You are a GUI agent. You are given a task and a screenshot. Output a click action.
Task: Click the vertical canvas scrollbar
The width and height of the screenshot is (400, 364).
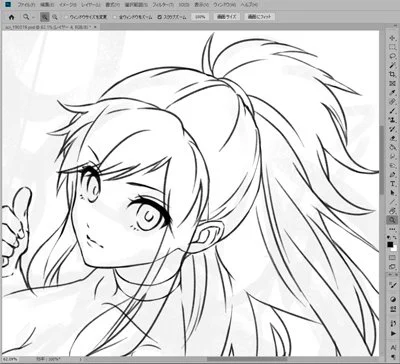[383, 160]
